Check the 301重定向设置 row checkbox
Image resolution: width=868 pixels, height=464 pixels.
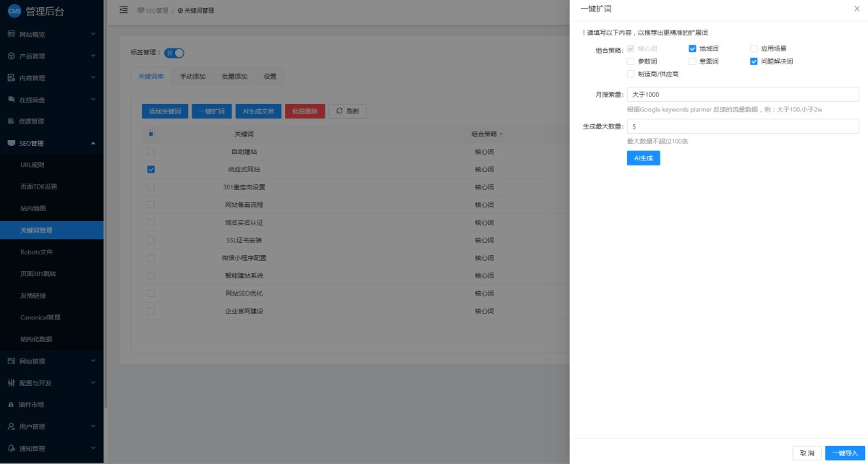tap(150, 186)
